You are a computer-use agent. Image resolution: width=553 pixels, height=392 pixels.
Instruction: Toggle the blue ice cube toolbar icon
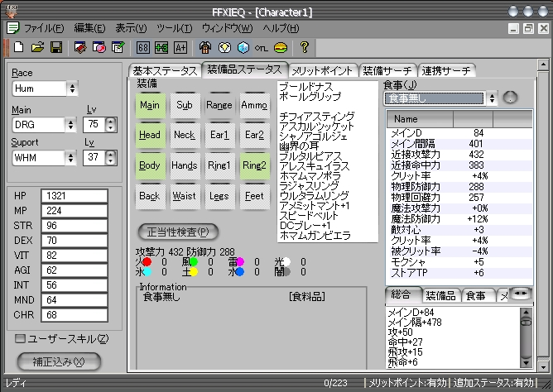point(243,47)
